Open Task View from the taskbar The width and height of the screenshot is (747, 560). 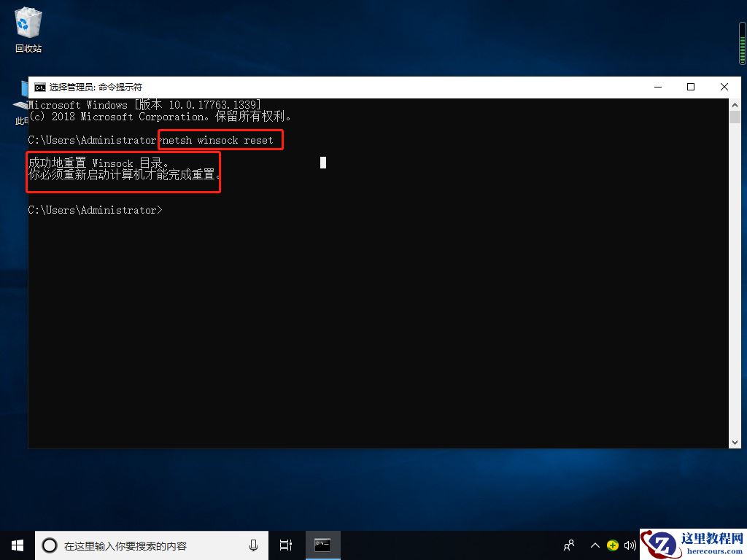point(285,545)
